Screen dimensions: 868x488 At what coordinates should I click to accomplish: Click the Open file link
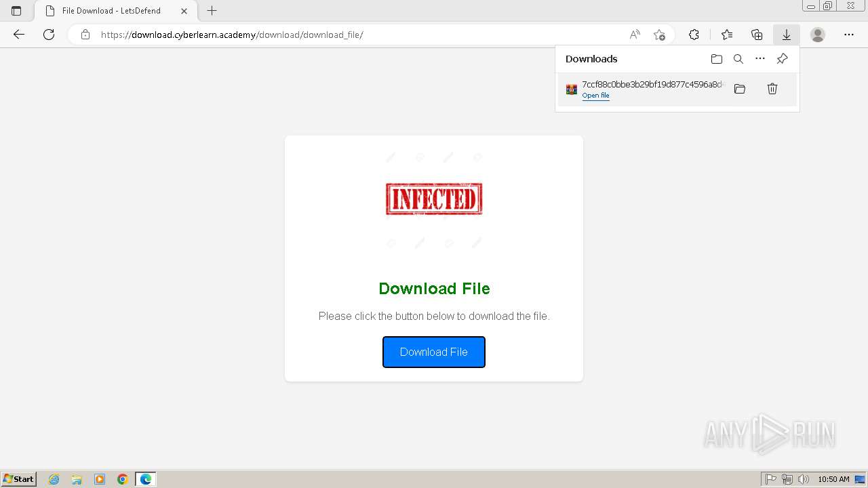(x=595, y=96)
